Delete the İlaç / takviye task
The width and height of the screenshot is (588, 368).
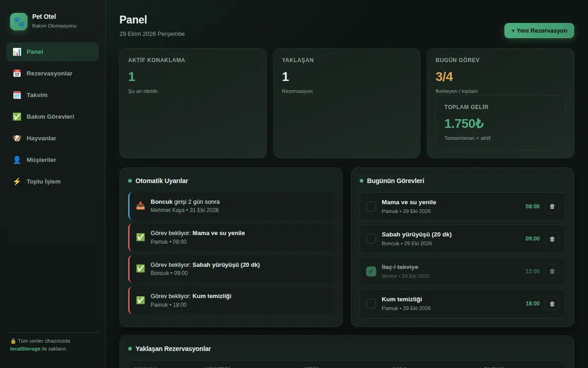[x=552, y=271]
